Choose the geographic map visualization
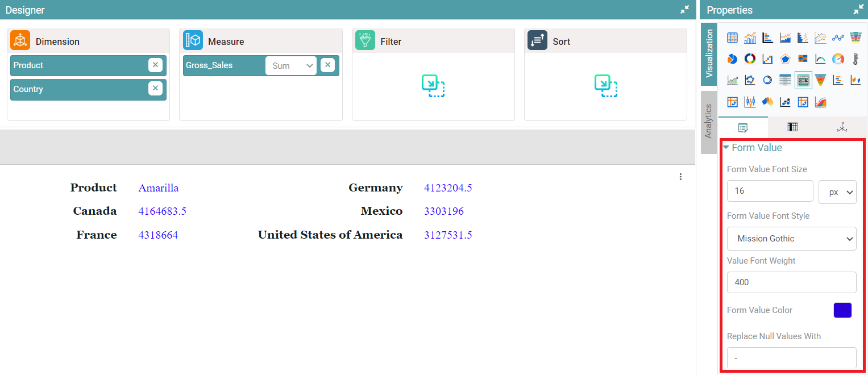Image resolution: width=868 pixels, height=375 pixels. coord(767,102)
